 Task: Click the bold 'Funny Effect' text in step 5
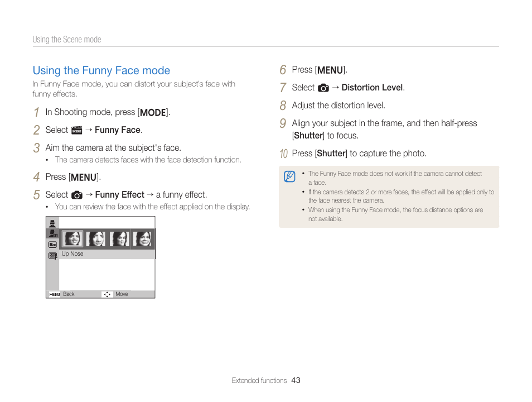point(120,195)
